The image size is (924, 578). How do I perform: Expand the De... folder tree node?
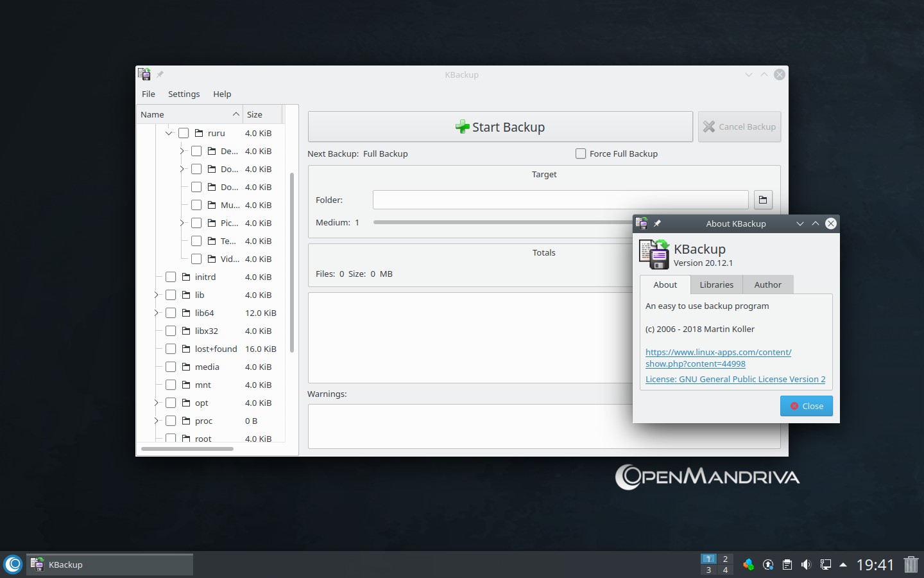point(182,151)
